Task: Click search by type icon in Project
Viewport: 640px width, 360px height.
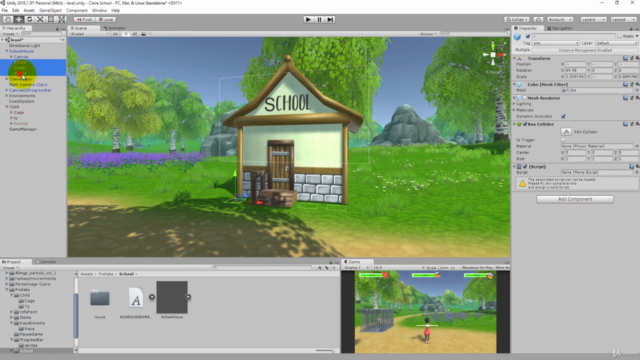Action: (320, 268)
